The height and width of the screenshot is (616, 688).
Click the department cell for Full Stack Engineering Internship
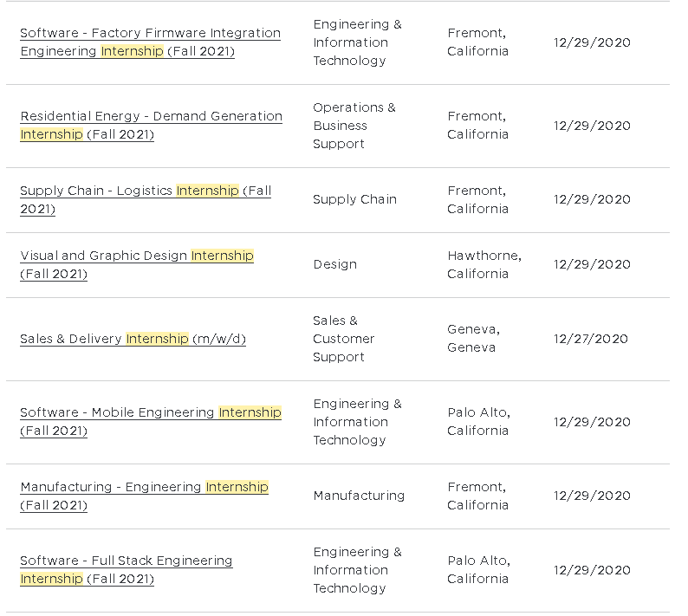point(357,570)
